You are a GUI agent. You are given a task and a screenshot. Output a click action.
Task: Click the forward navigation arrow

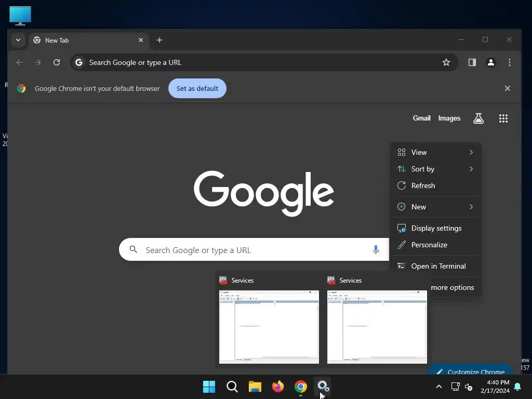pos(37,62)
